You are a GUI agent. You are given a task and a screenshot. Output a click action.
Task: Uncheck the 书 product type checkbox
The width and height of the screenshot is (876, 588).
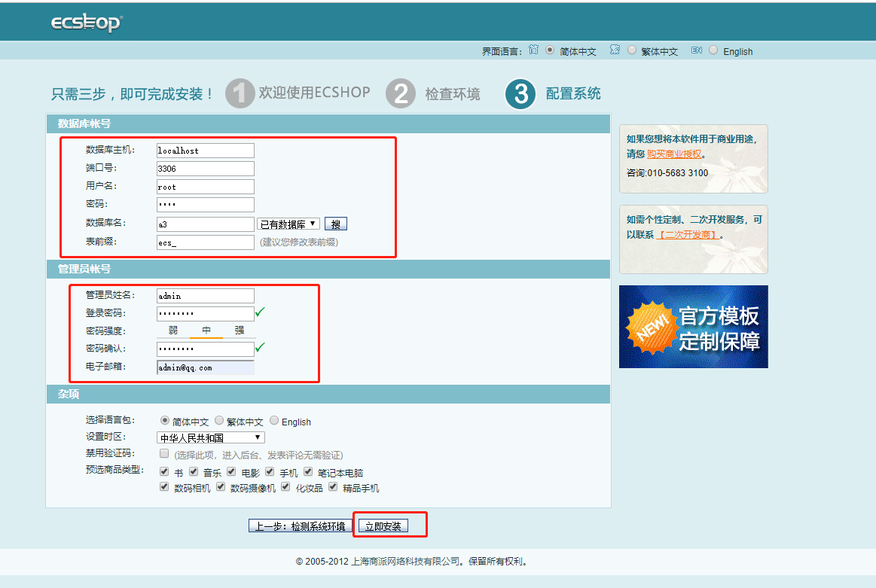(x=164, y=472)
